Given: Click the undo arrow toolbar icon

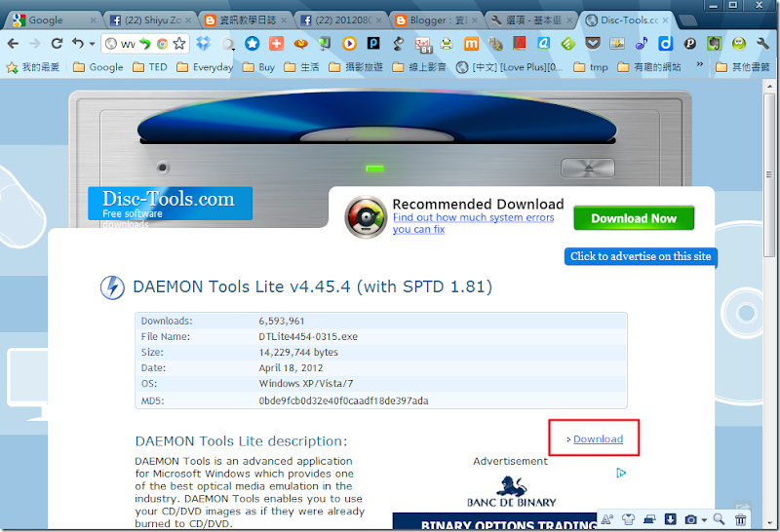Looking at the screenshot, I should tap(78, 44).
